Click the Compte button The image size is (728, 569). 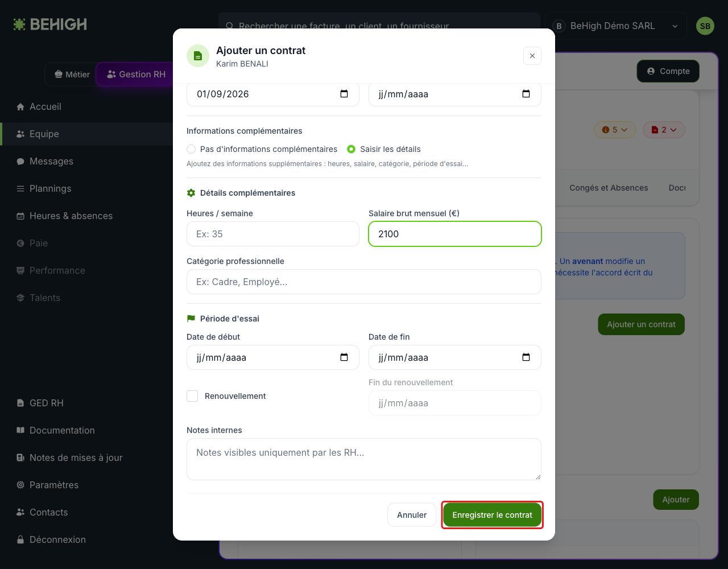[x=668, y=71]
